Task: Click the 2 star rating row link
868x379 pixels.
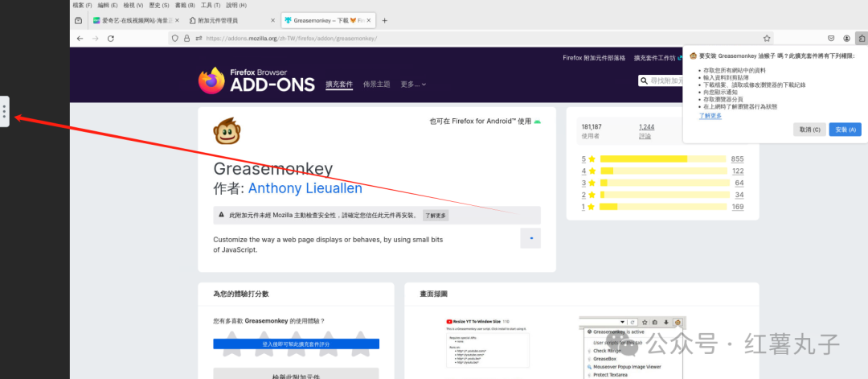Action: [662, 195]
